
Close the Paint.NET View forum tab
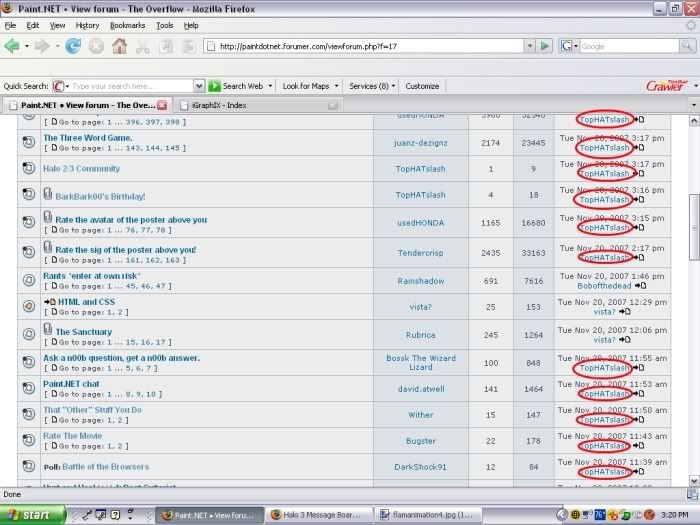click(x=162, y=105)
